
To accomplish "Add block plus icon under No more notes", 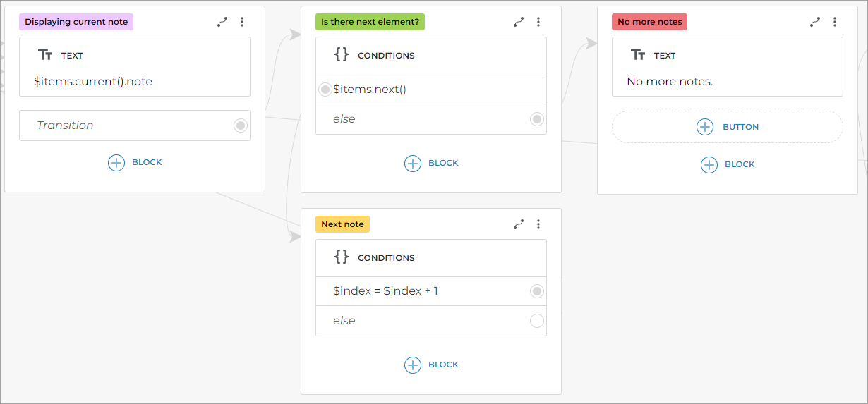I will point(709,164).
